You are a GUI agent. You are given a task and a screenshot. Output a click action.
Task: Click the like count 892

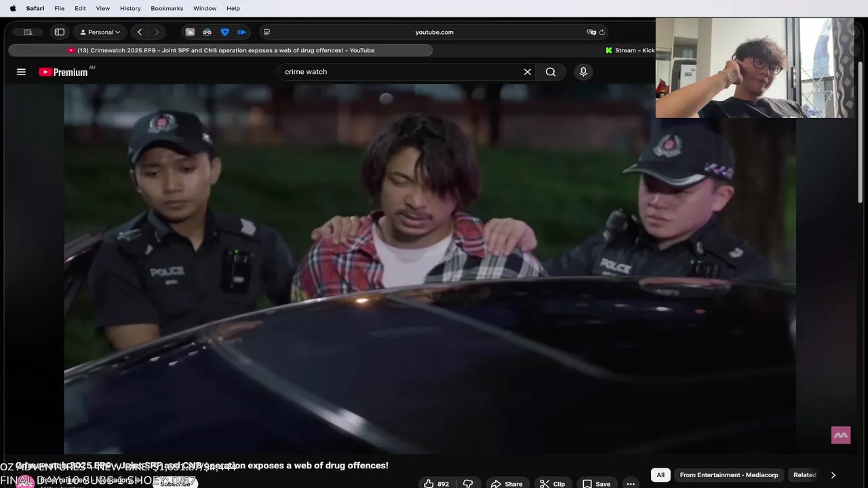[x=443, y=484]
